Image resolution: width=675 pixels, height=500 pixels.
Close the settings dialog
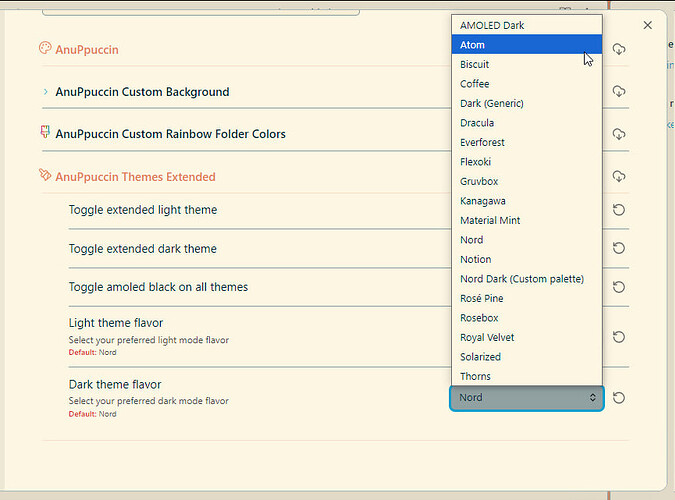647,25
